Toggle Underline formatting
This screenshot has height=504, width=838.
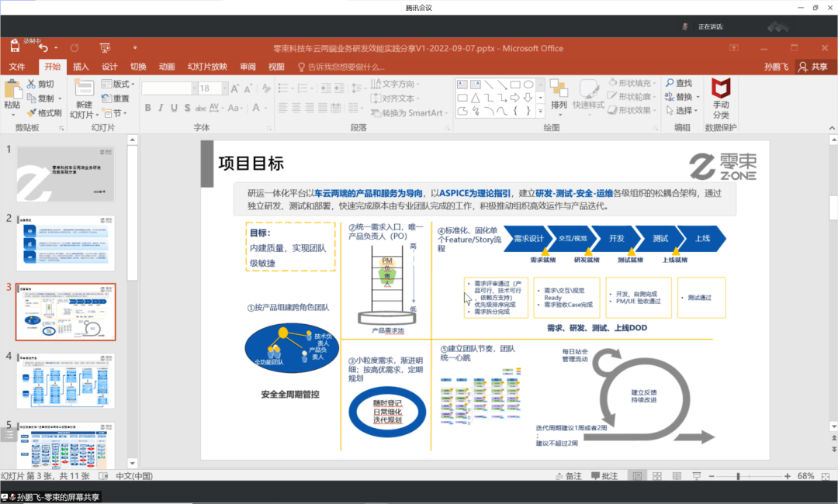click(174, 108)
